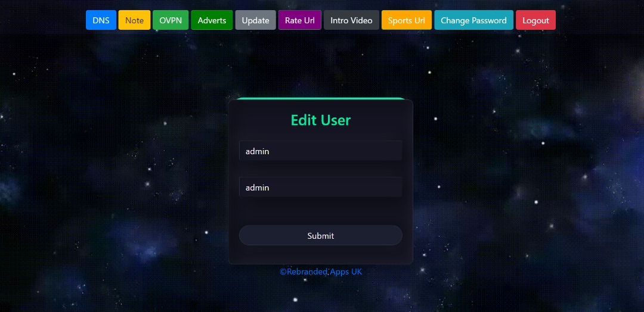Image resolution: width=644 pixels, height=312 pixels.
Task: Focus the second admin input field
Action: [x=320, y=188]
